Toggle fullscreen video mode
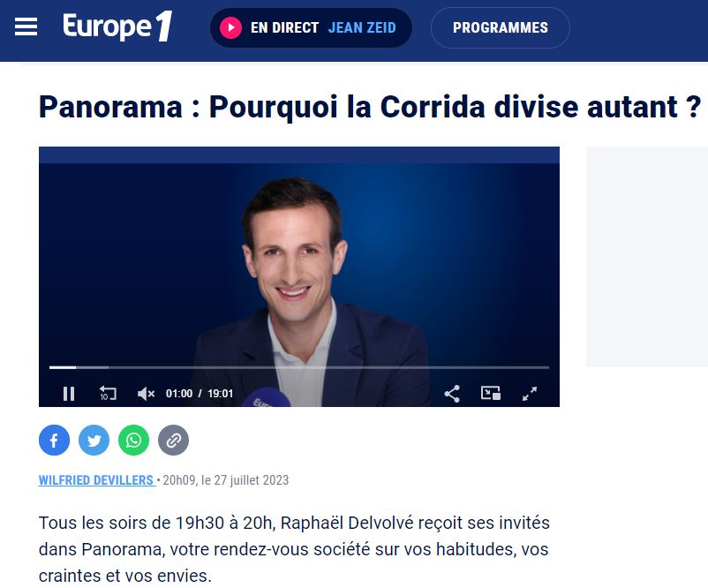The image size is (708, 588). [x=530, y=394]
